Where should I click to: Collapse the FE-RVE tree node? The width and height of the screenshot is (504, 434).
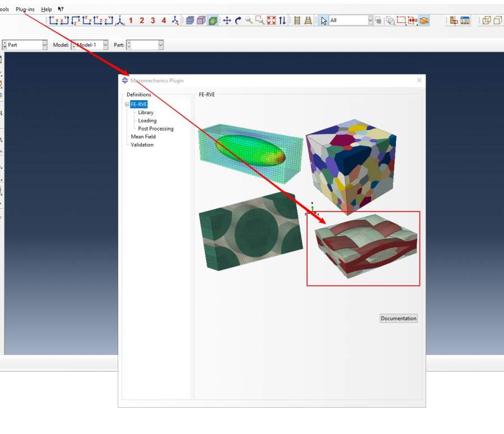click(x=127, y=104)
